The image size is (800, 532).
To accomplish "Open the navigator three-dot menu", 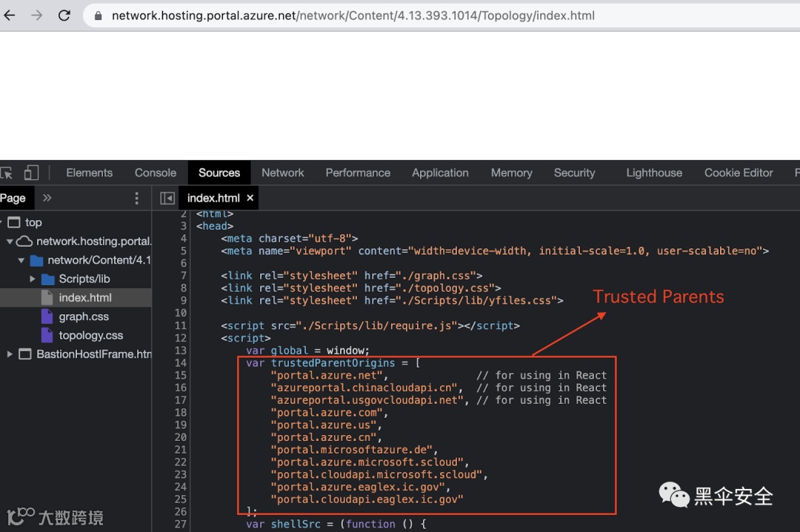I will (136, 198).
